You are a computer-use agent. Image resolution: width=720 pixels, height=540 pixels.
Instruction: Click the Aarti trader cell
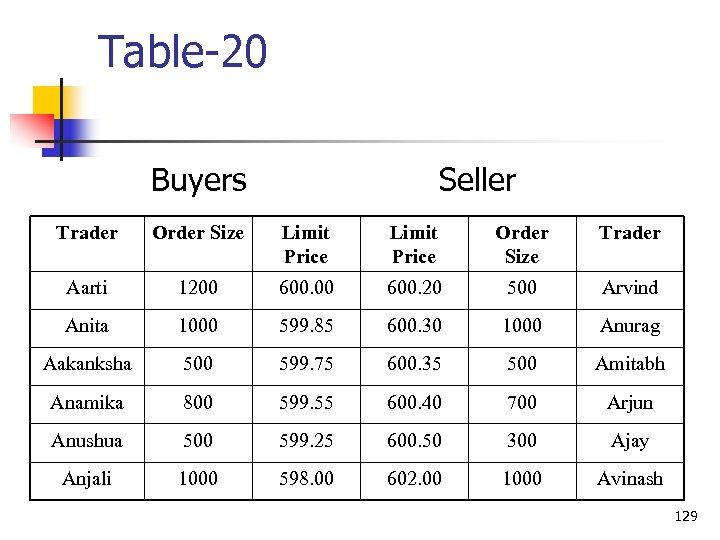coord(87,288)
